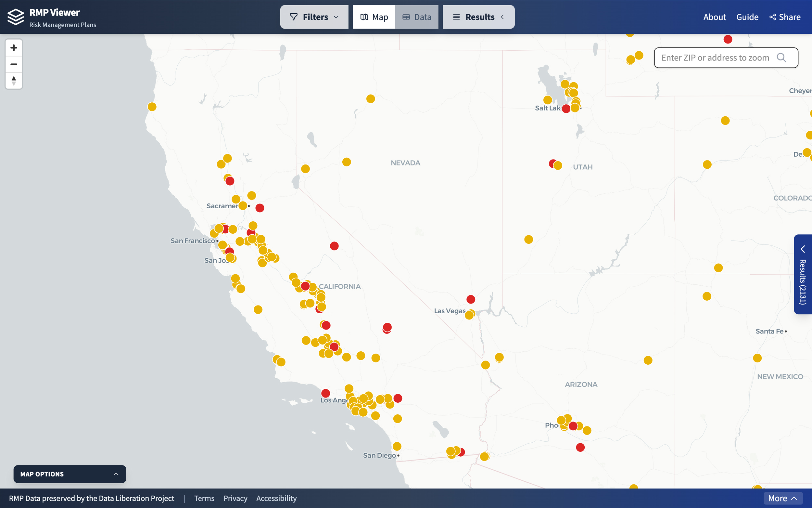Click the ZIP or address search field

pyautogui.click(x=715, y=58)
